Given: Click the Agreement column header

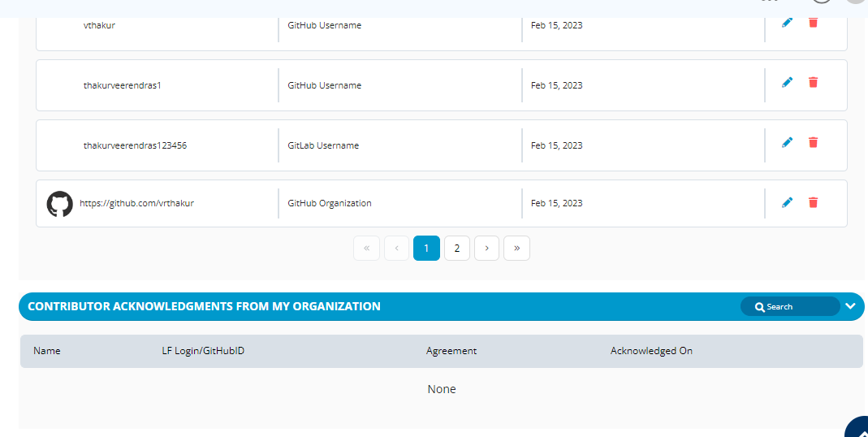Looking at the screenshot, I should click(x=451, y=351).
